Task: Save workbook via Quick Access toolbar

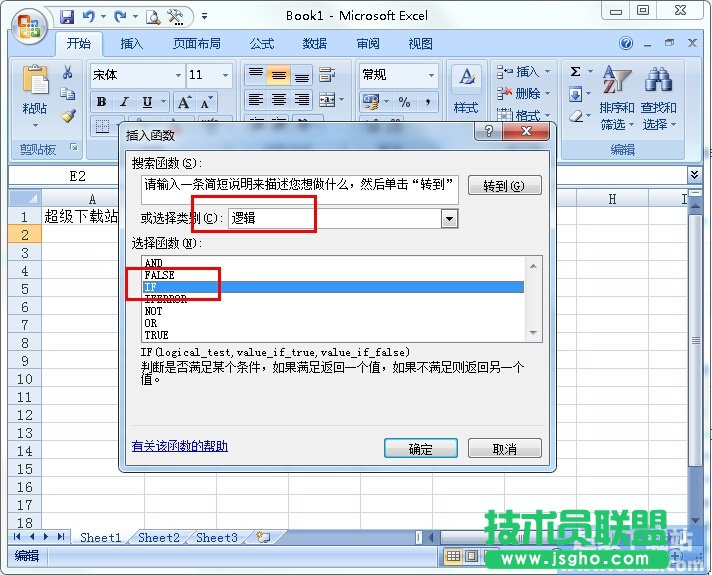Action: pyautogui.click(x=67, y=16)
